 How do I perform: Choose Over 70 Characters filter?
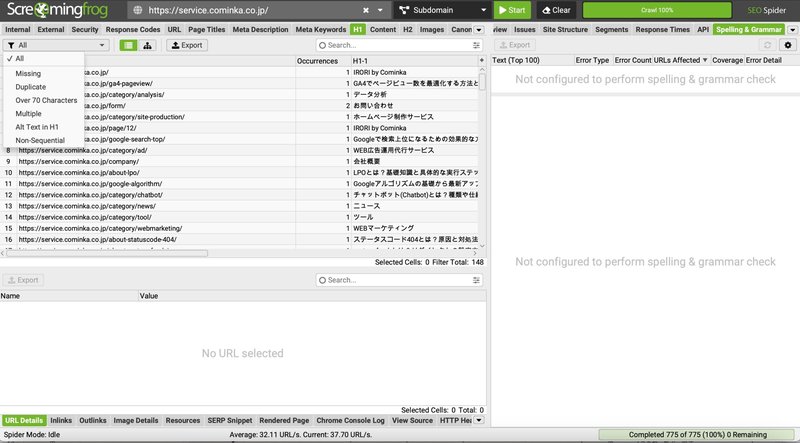(x=46, y=100)
